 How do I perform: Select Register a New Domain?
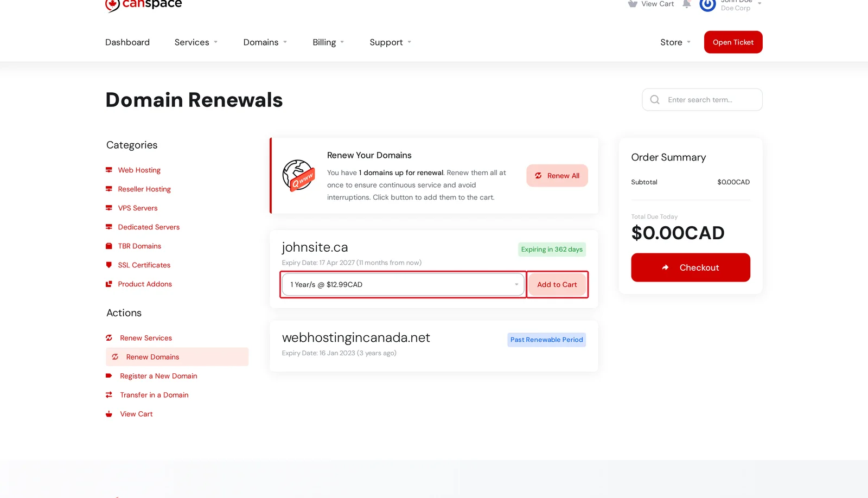pos(158,375)
